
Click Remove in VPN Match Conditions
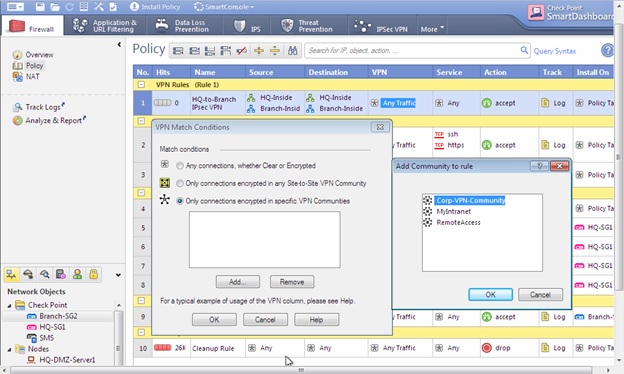click(x=292, y=282)
